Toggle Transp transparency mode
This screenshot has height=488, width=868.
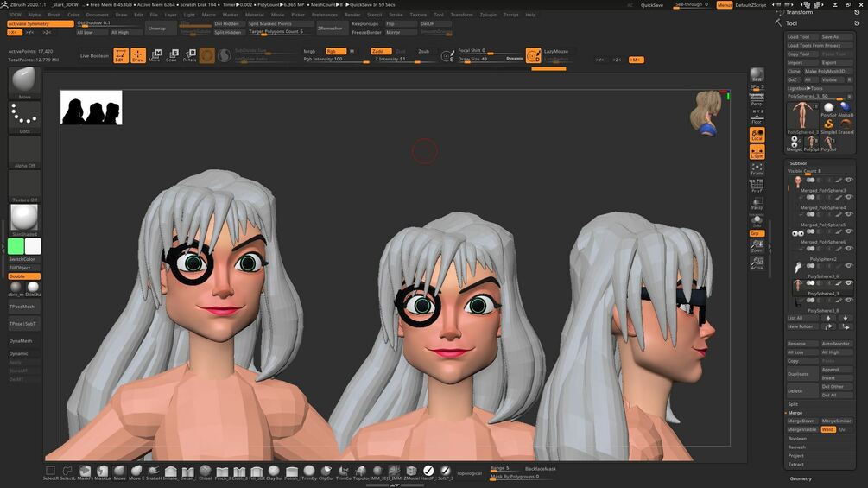[757, 203]
